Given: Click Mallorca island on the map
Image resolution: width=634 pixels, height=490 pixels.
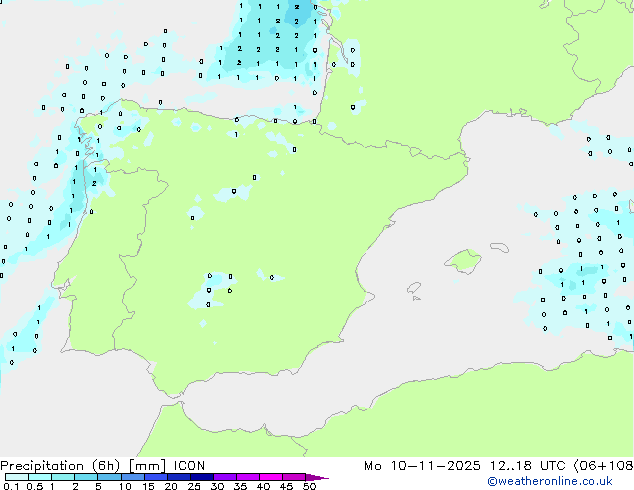Looking at the screenshot, I should pyautogui.click(x=463, y=261).
